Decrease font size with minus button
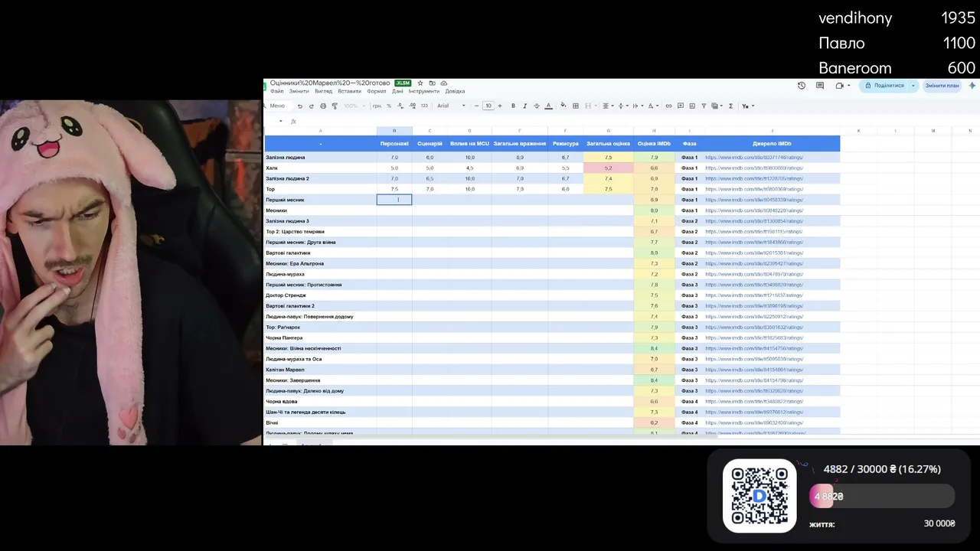The image size is (980, 551). pos(476,106)
